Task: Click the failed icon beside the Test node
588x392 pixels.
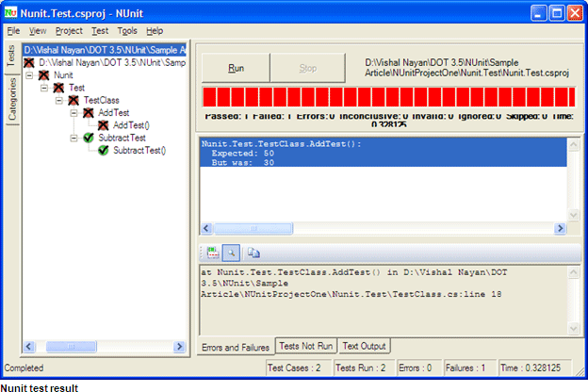Action: tap(58, 88)
